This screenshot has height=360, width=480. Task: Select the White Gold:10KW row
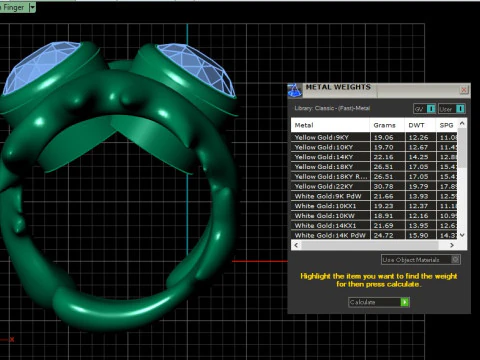[374, 216]
